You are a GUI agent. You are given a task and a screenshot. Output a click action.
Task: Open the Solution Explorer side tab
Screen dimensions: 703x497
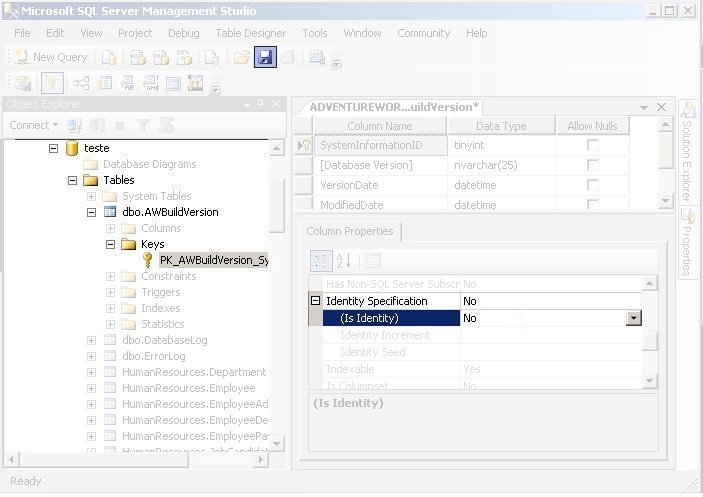pos(687,151)
